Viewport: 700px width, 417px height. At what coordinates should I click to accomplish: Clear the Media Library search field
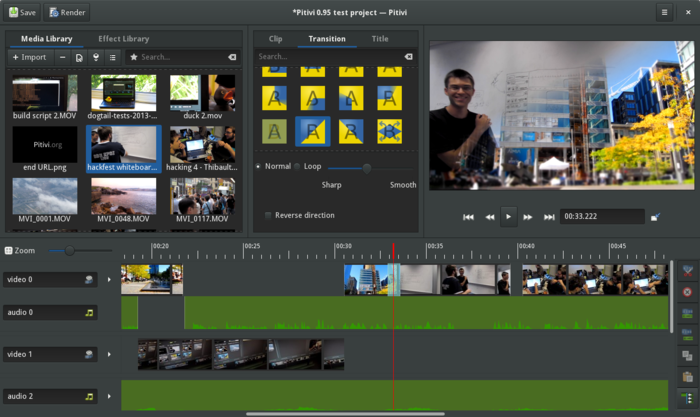(x=232, y=57)
